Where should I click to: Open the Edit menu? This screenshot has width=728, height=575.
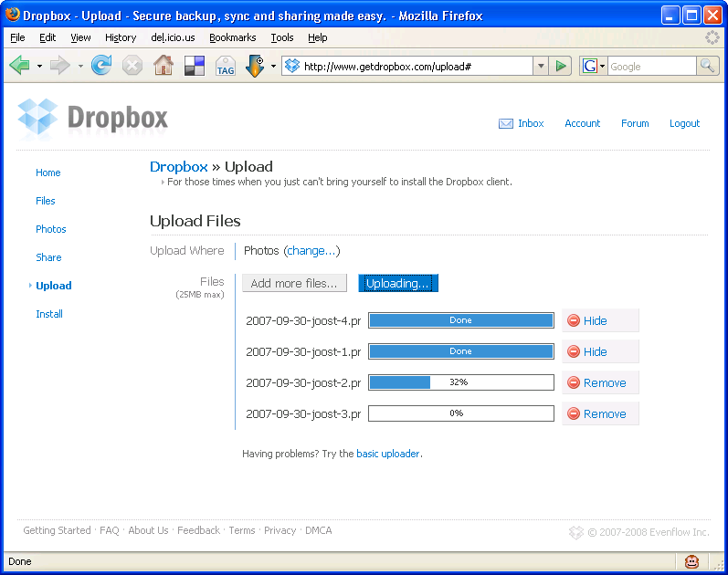[x=47, y=37]
